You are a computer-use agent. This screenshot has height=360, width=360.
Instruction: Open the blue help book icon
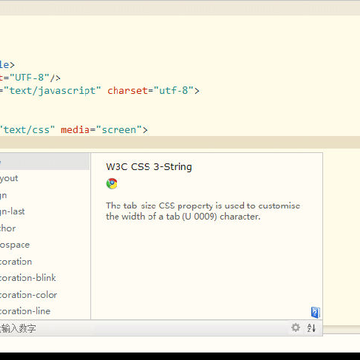(x=315, y=312)
